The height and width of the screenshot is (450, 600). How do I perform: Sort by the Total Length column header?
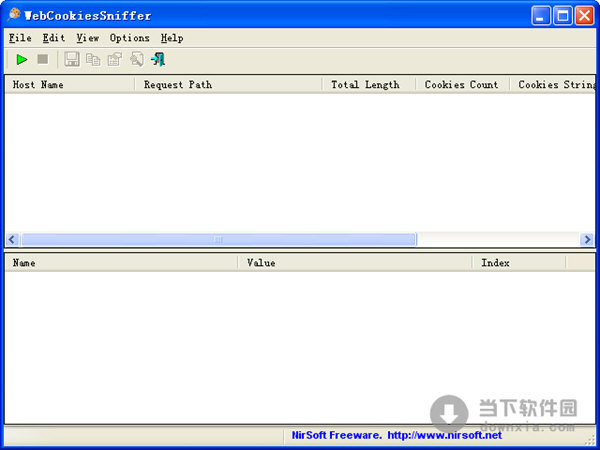coord(369,85)
